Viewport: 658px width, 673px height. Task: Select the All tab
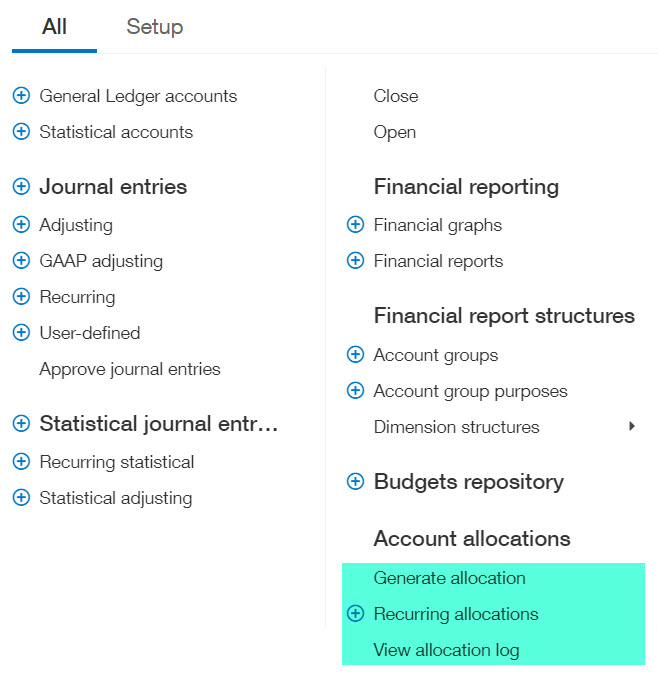(54, 27)
